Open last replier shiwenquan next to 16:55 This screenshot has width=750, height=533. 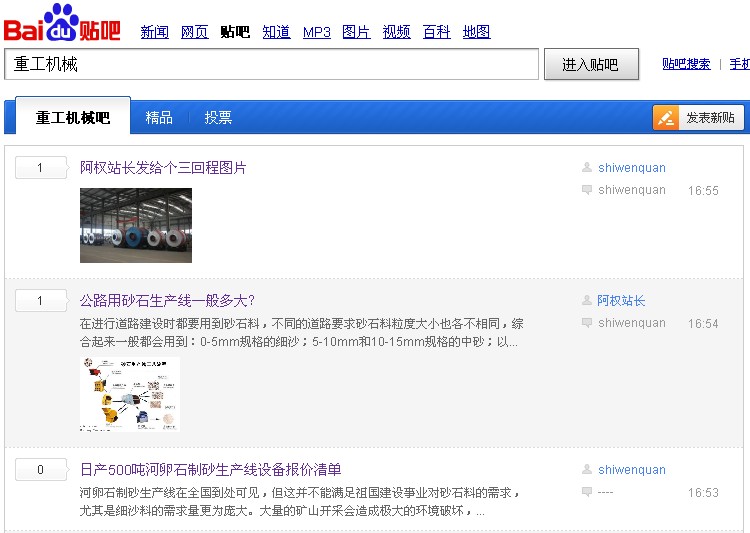[x=632, y=190]
